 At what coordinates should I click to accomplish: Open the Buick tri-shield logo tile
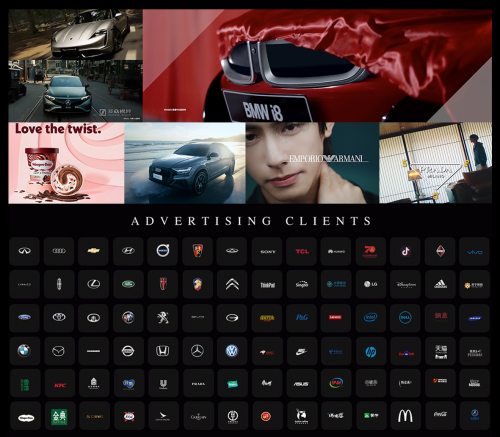128,317
